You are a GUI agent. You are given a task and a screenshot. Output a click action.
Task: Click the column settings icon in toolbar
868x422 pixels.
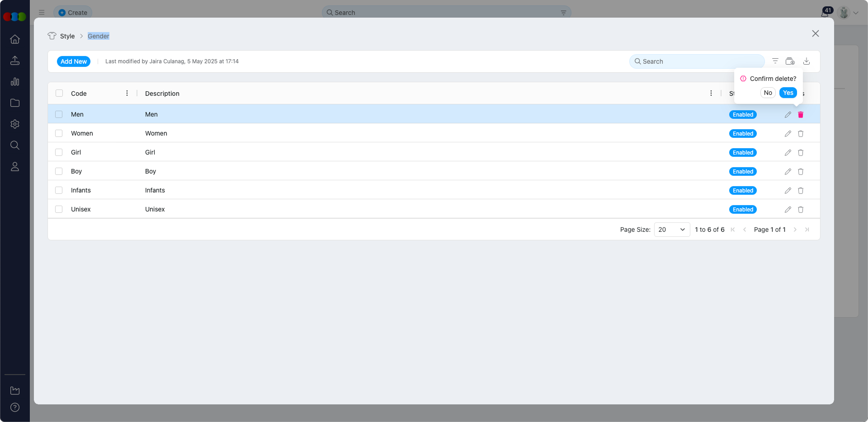(x=790, y=61)
